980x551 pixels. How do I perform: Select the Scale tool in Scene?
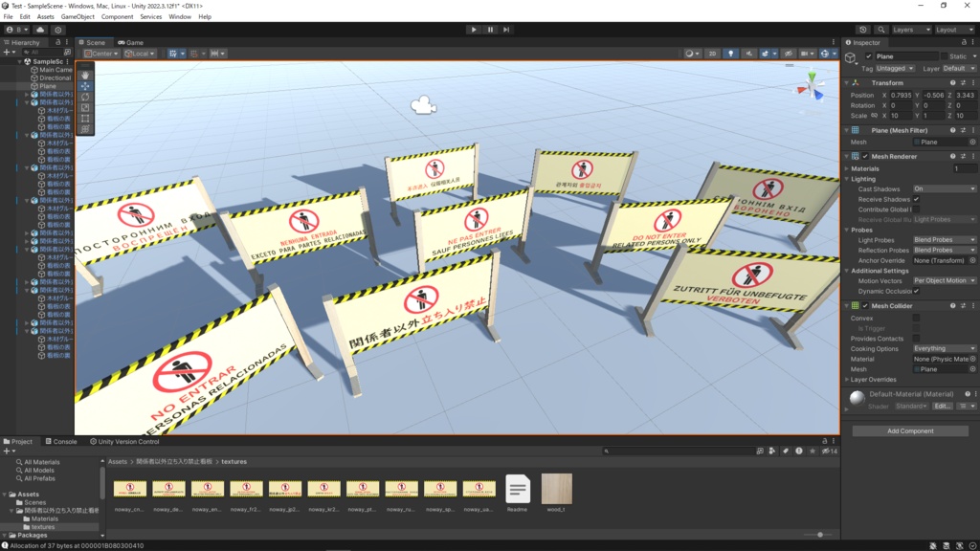click(x=85, y=107)
